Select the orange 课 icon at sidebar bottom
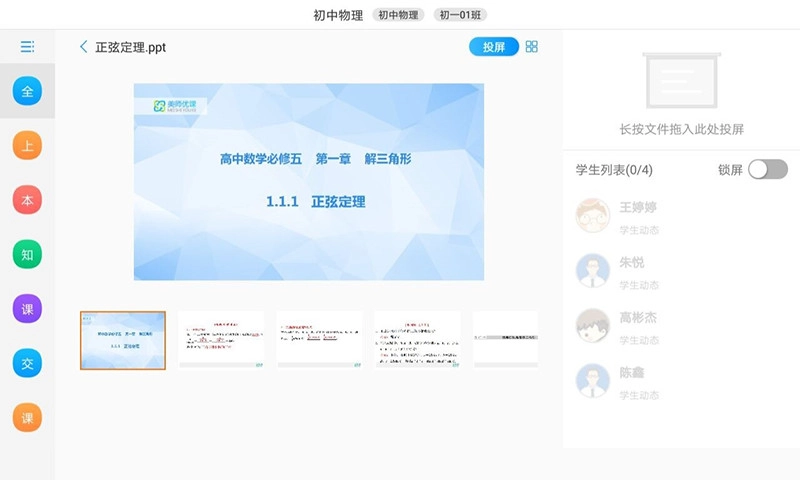The image size is (800, 480). [27, 417]
